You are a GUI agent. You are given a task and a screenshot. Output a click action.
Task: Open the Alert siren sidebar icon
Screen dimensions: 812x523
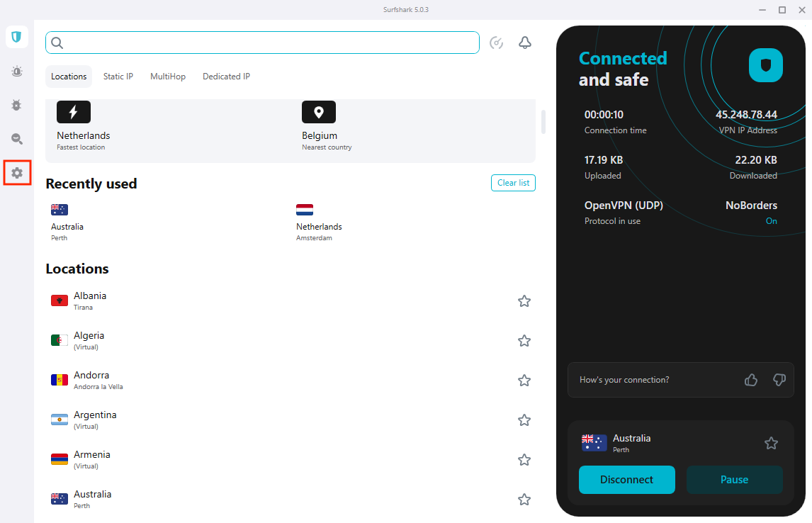point(17,71)
